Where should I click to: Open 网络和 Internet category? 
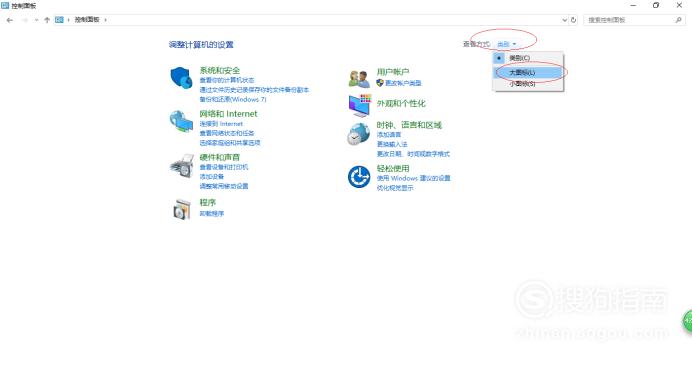click(228, 114)
